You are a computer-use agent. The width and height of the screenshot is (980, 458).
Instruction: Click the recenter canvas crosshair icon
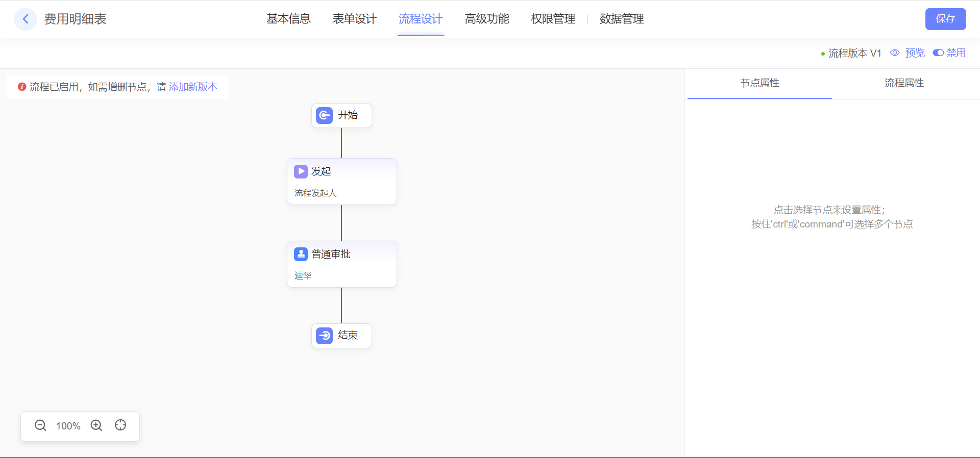point(120,425)
